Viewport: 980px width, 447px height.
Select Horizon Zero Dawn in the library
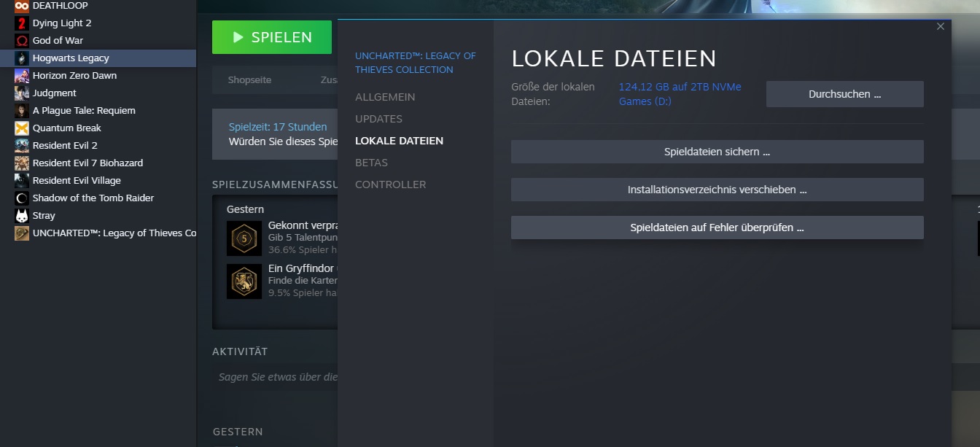click(x=98, y=75)
